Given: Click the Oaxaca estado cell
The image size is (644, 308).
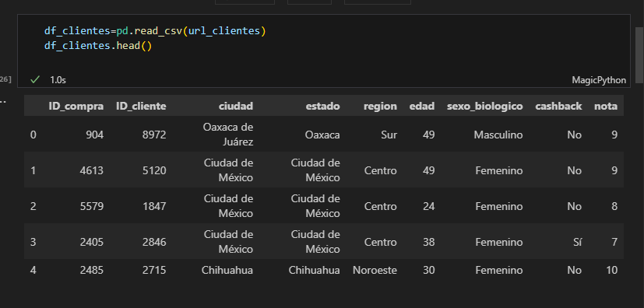Looking at the screenshot, I should tap(322, 135).
